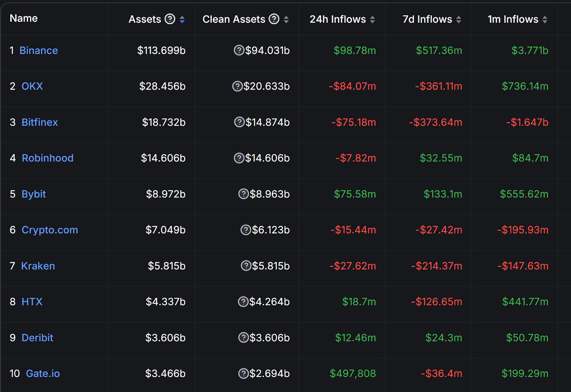Select Binance 7d inflow $517.36m

[439, 50]
